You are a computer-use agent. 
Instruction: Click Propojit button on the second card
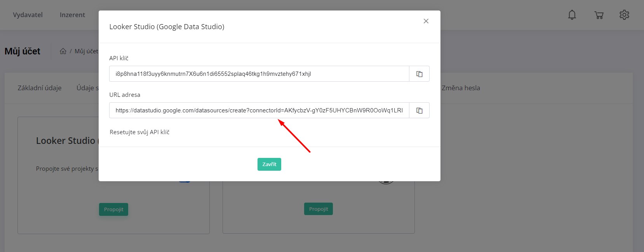[x=319, y=209]
